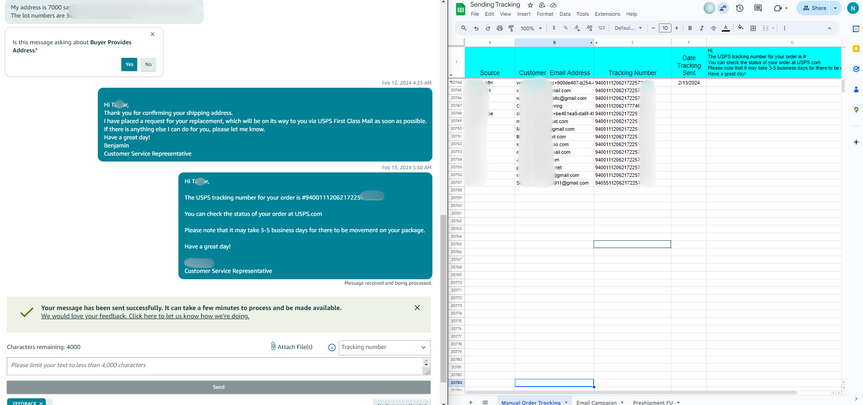Screen dimensions: 863x405
Task: Show all sheets list icon
Action: [485, 402]
